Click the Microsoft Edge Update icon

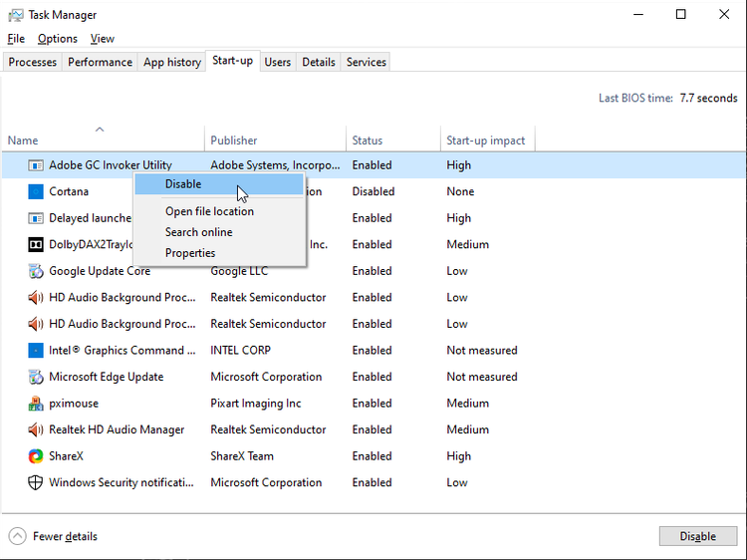[x=36, y=377]
